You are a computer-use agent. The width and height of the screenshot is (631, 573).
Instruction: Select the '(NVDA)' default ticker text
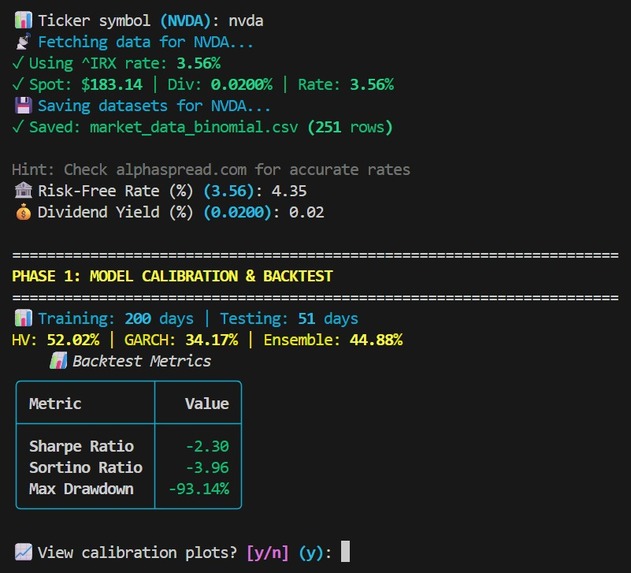point(185,21)
